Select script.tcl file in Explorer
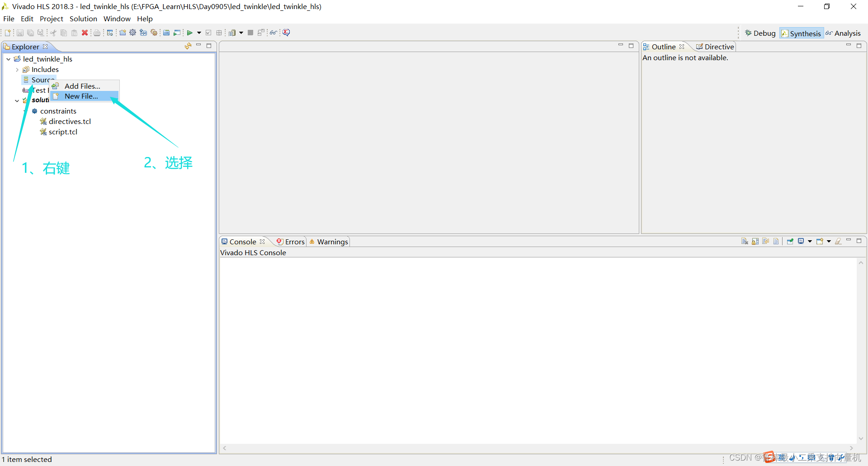Screen dimensions: 868x466 (63, 132)
